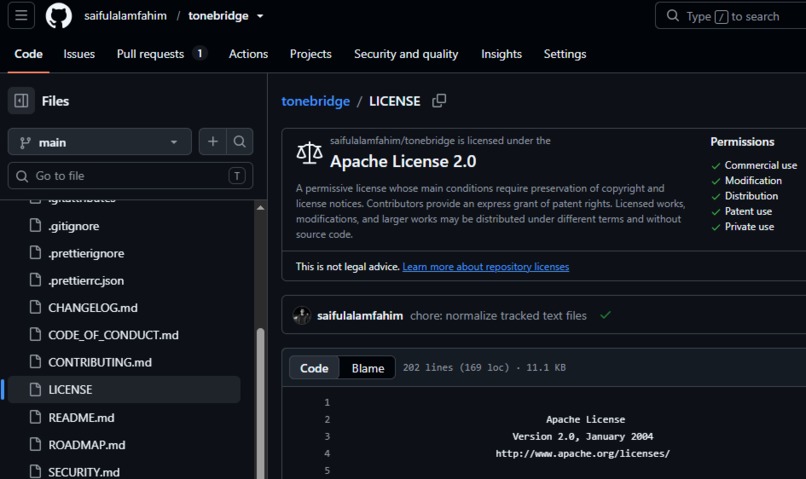Open .prettierrc.json file
Viewport: 806px width, 479px height.
(86, 281)
